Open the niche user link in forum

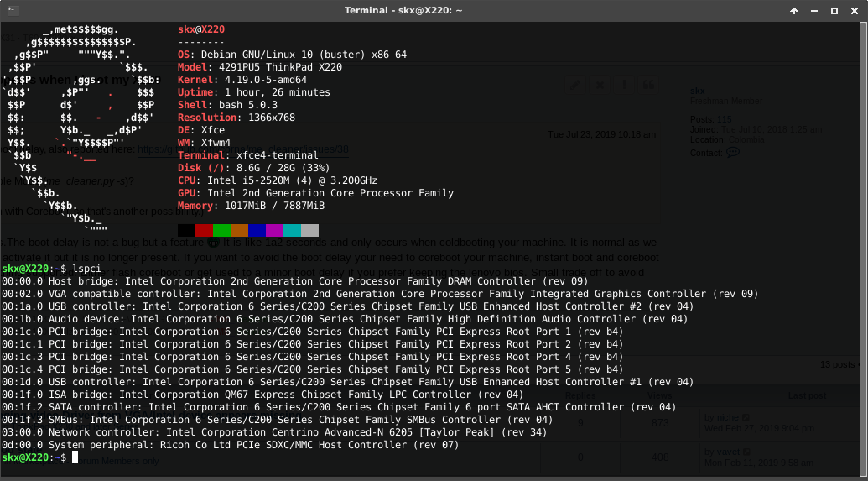(x=728, y=417)
